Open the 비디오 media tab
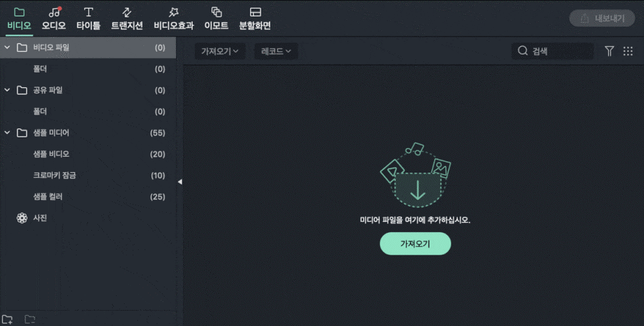 [x=19, y=19]
